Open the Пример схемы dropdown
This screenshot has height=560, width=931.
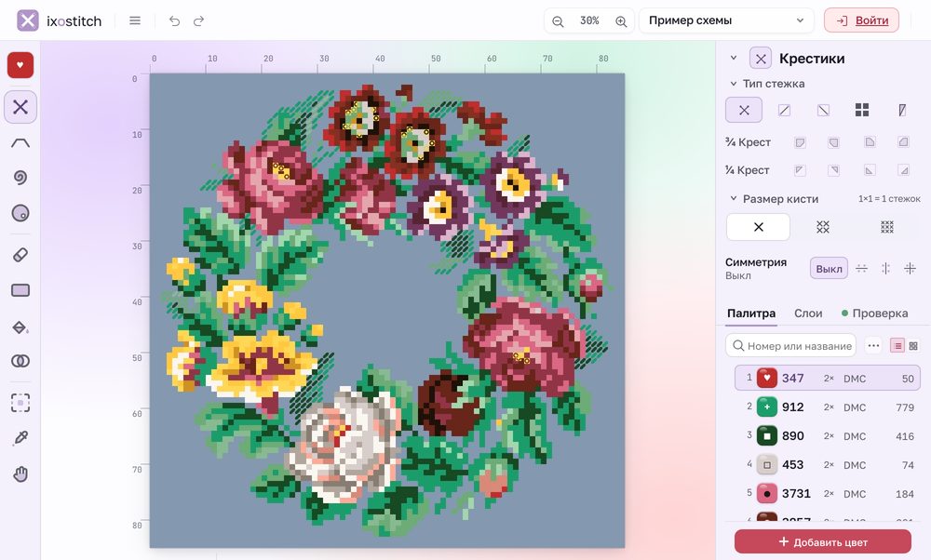point(726,20)
